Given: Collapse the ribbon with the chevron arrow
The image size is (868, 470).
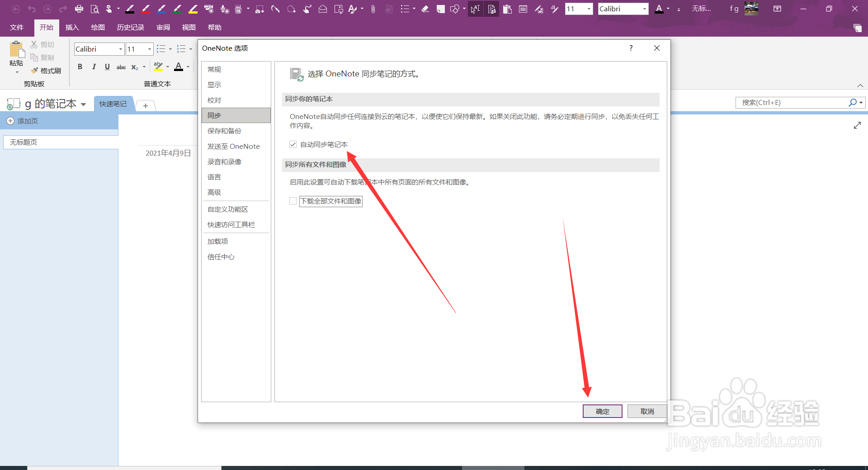Looking at the screenshot, I should click(x=860, y=85).
